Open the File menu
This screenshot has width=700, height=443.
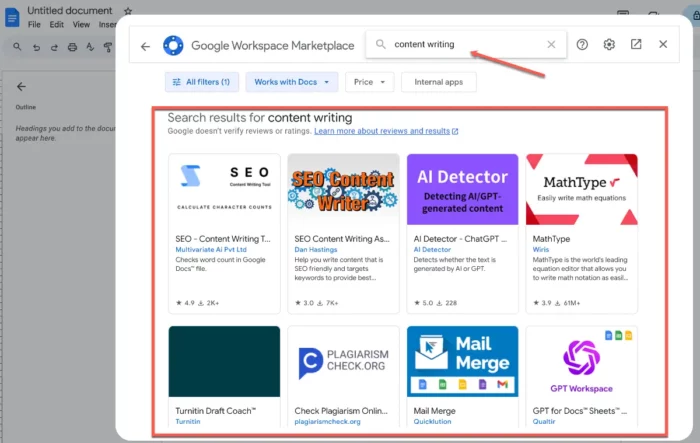34,25
